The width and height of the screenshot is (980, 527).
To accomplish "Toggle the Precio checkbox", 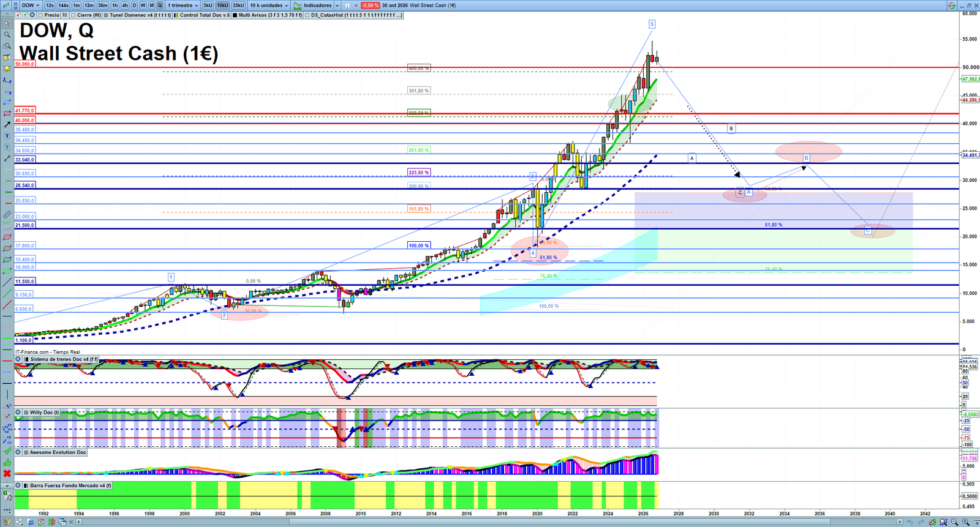I will point(40,15).
